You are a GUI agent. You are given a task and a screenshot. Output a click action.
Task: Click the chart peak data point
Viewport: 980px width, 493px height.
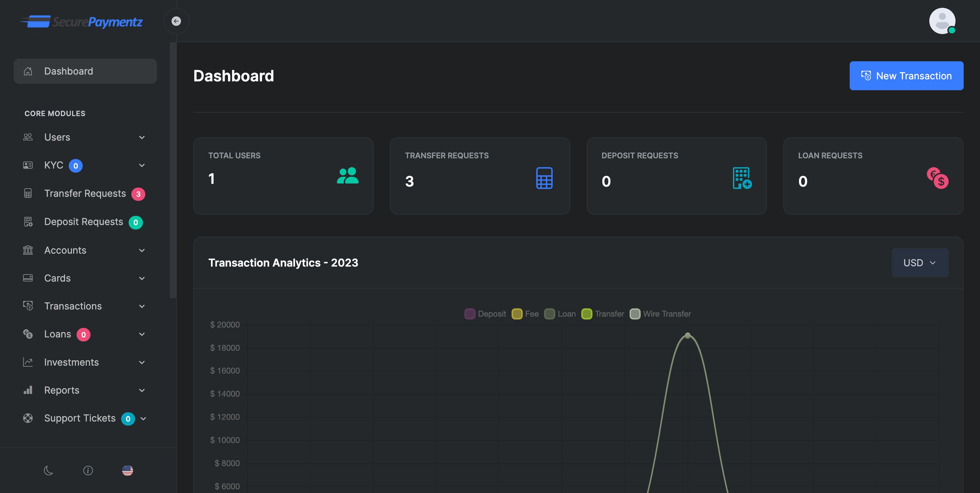pos(687,335)
